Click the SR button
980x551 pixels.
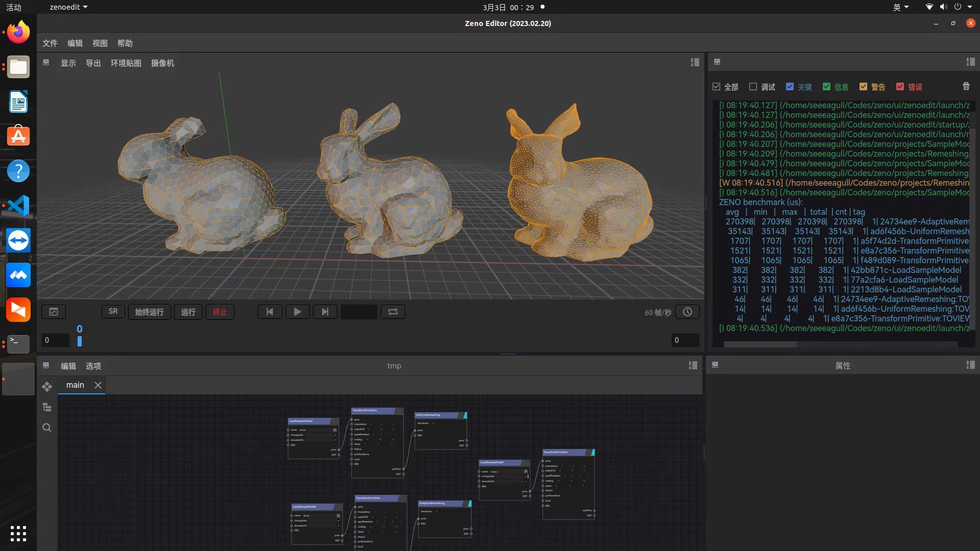click(113, 312)
